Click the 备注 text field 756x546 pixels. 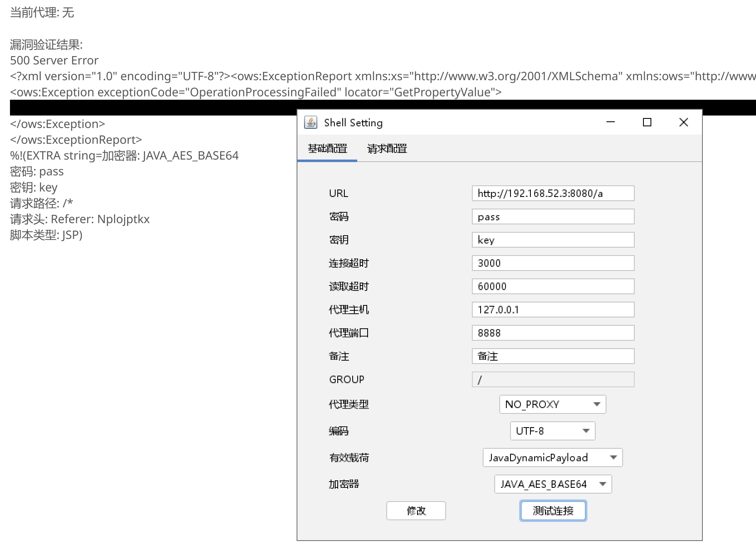[x=553, y=356]
